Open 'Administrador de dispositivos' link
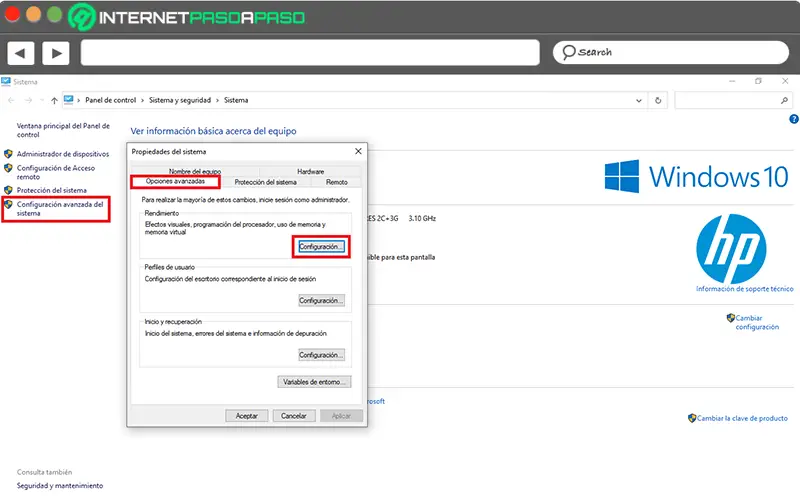 pos(63,154)
